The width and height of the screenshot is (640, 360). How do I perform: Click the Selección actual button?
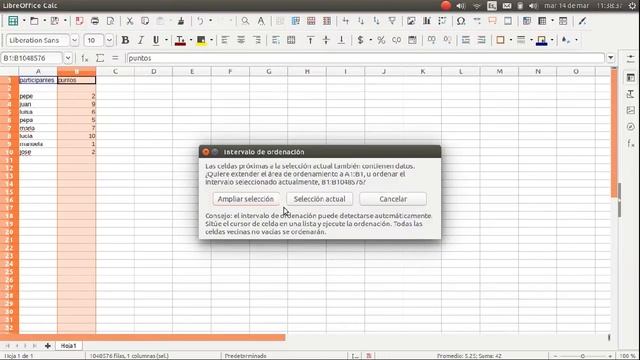tap(320, 199)
